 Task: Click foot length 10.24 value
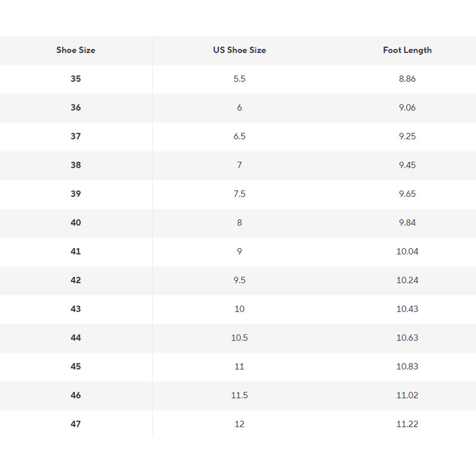click(407, 280)
